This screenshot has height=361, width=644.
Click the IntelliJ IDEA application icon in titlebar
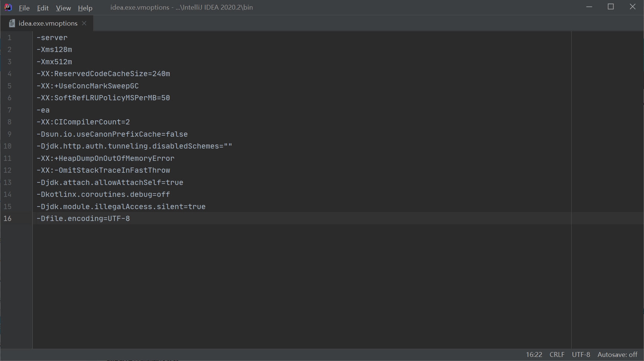[x=8, y=7]
